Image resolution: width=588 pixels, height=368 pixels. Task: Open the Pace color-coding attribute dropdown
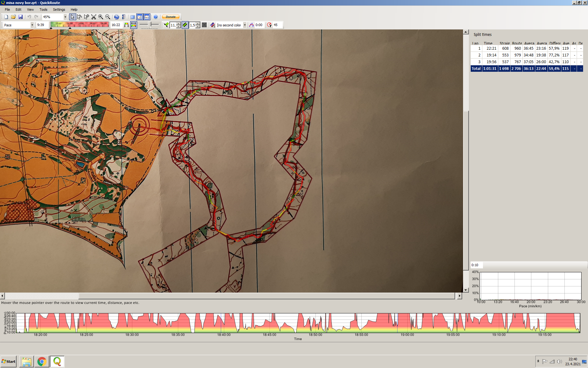pos(32,25)
